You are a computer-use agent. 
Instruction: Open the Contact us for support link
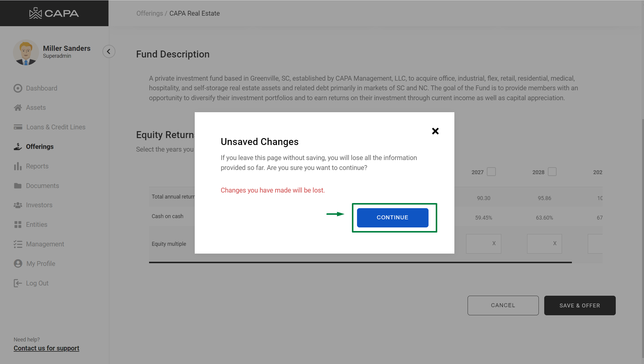46,348
